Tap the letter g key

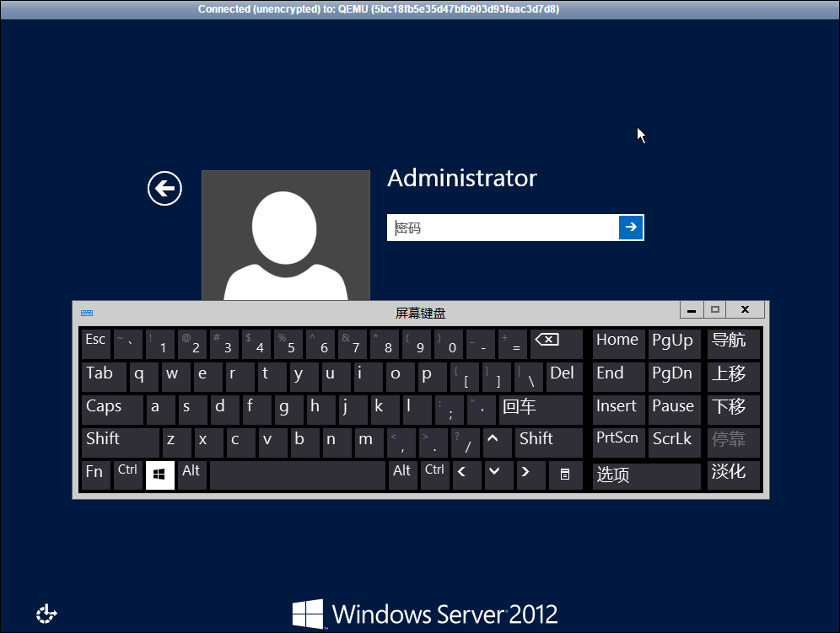pos(288,410)
